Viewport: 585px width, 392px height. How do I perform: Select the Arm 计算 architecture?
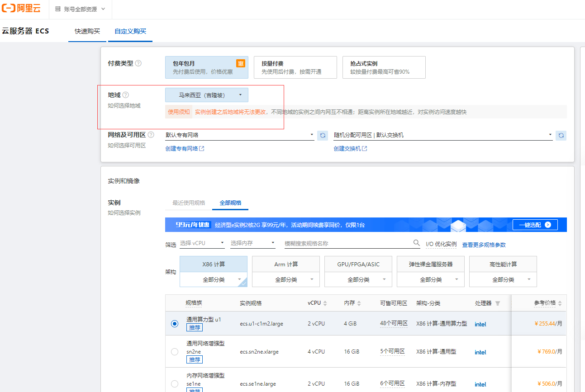tap(286, 264)
